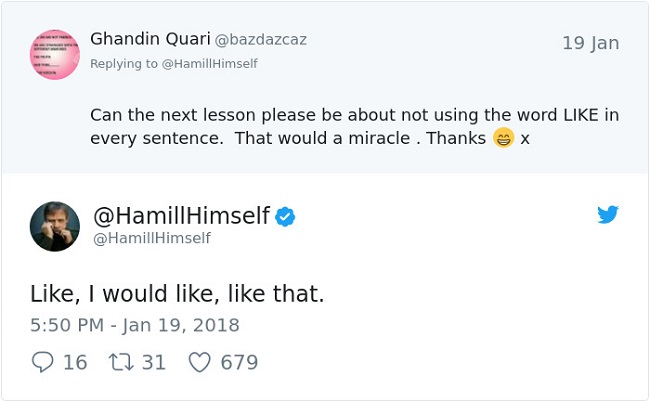Image resolution: width=650 pixels, height=402 pixels.
Task: Open Ghandin Quari's pink profile avatar
Action: 55,55
